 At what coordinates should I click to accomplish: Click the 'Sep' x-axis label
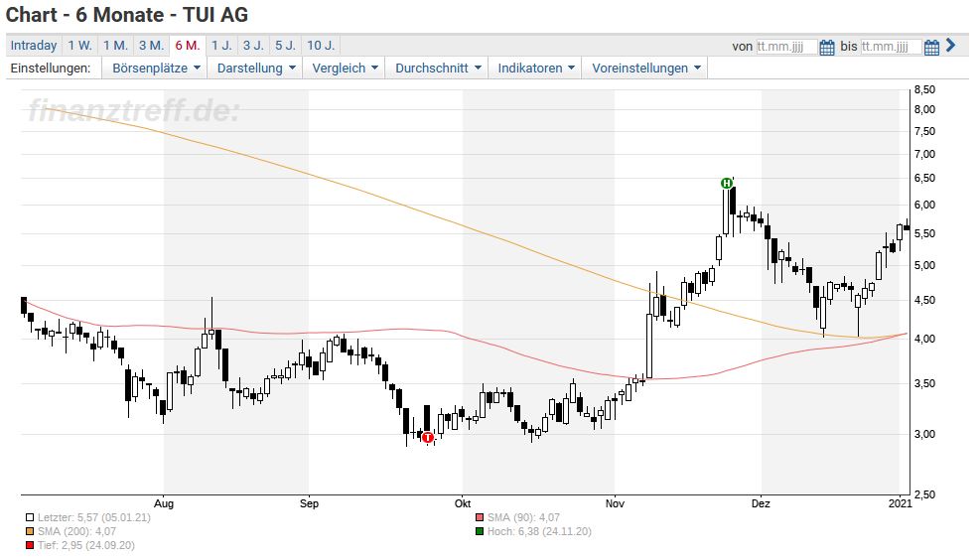coord(309,503)
